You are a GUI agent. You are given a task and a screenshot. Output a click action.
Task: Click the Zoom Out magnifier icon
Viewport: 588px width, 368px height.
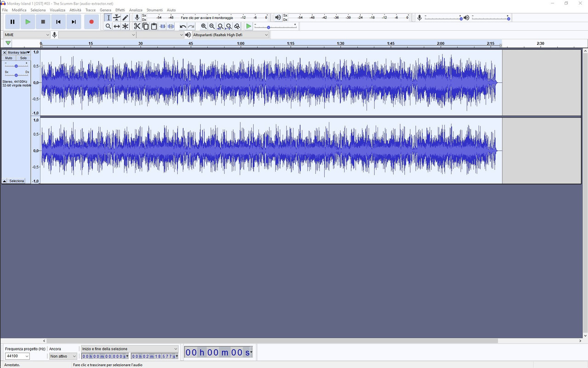[212, 26]
